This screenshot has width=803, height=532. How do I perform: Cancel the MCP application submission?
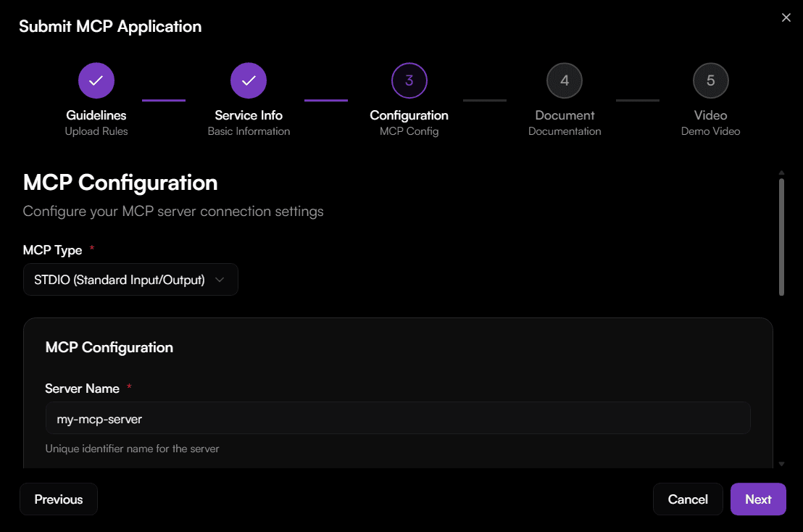[688, 499]
